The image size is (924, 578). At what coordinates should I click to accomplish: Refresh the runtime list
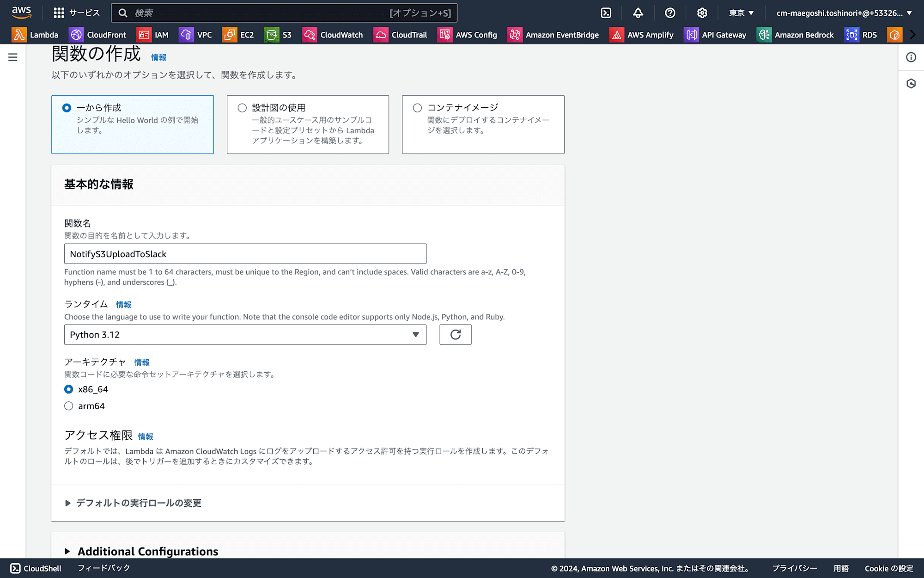coord(456,334)
